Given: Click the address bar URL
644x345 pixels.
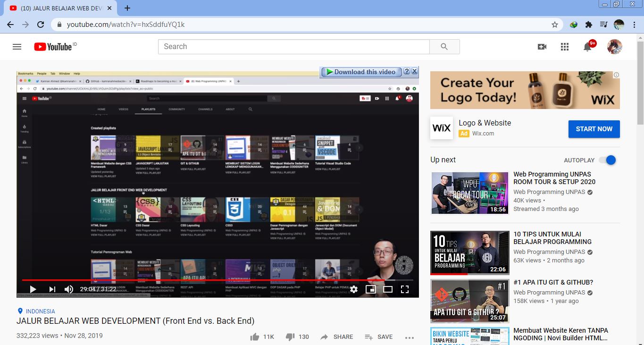Looking at the screenshot, I should 126,25.
